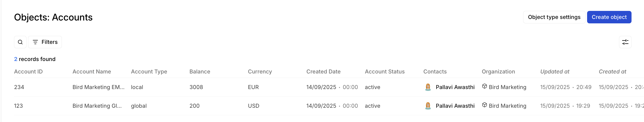Click the Account Status column header
This screenshot has height=122, width=644.
point(385,72)
